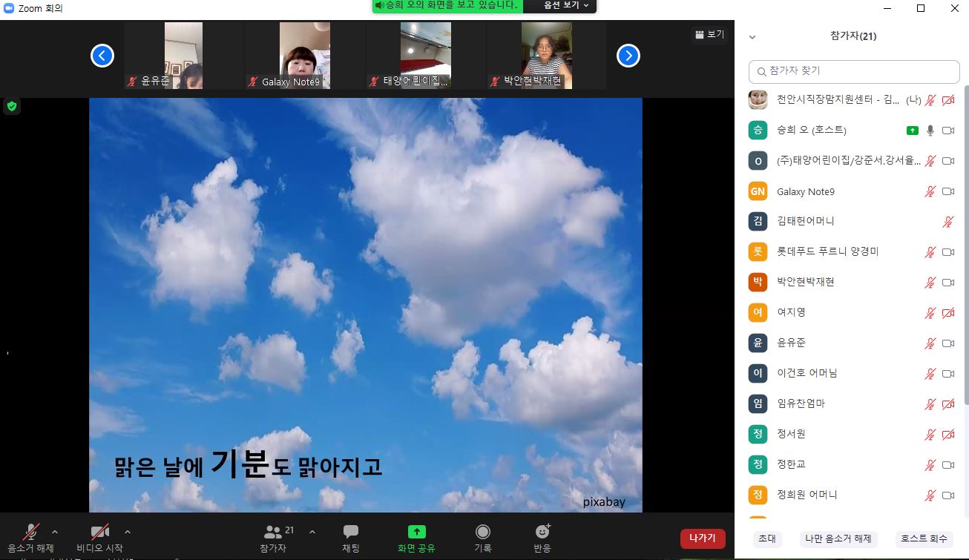This screenshot has height=560, width=969.
Task: Toggle microphone icon for 승희 오 host
Action: pos(930,131)
